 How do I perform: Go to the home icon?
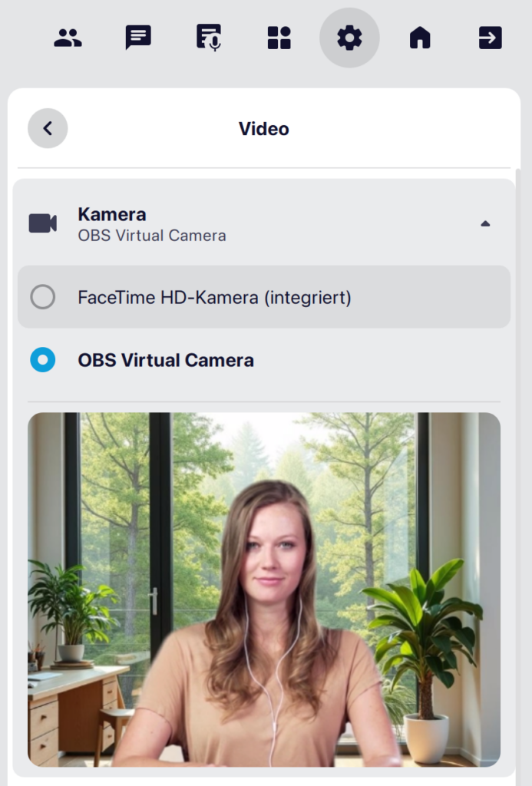point(420,38)
